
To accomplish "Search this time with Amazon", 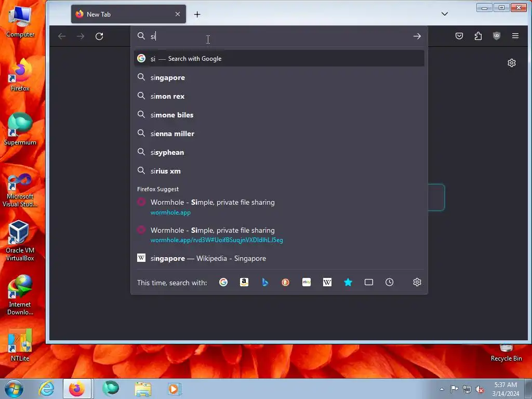I will [x=244, y=282].
